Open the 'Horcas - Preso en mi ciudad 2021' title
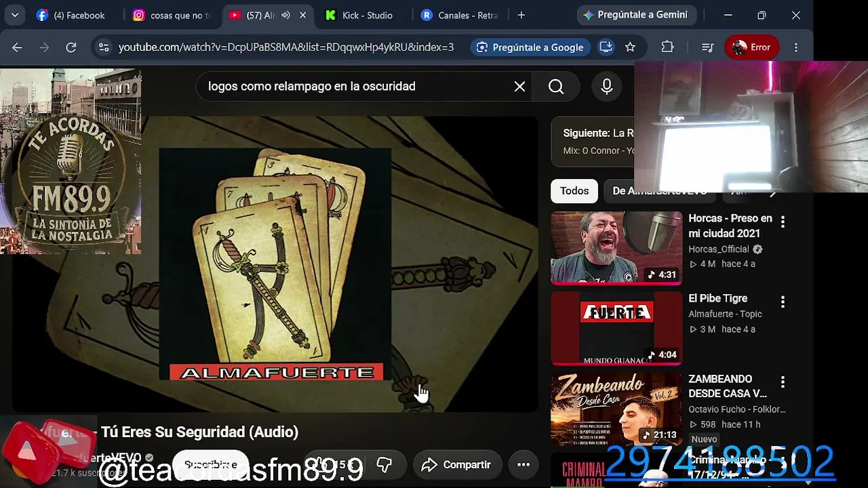This screenshot has width=868, height=488. coord(730,226)
